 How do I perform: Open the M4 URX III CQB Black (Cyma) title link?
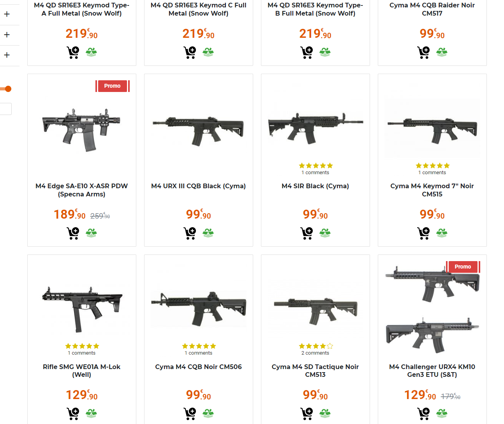(198, 186)
